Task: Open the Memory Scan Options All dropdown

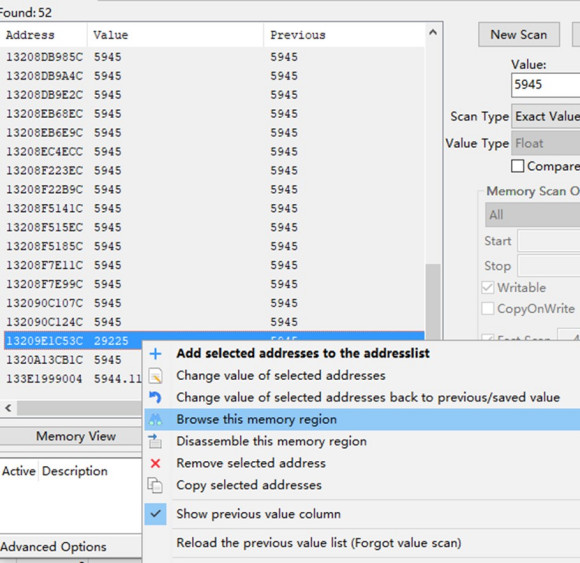Action: pos(533,215)
